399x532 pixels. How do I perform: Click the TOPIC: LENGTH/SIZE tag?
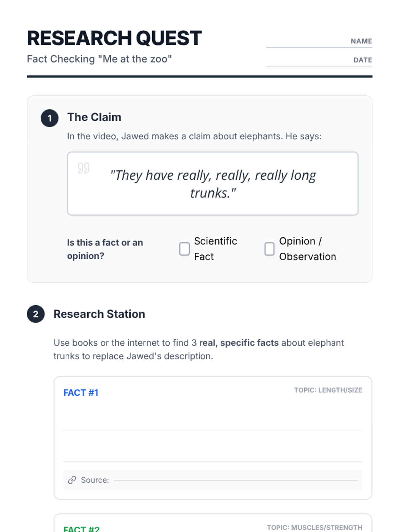click(328, 390)
